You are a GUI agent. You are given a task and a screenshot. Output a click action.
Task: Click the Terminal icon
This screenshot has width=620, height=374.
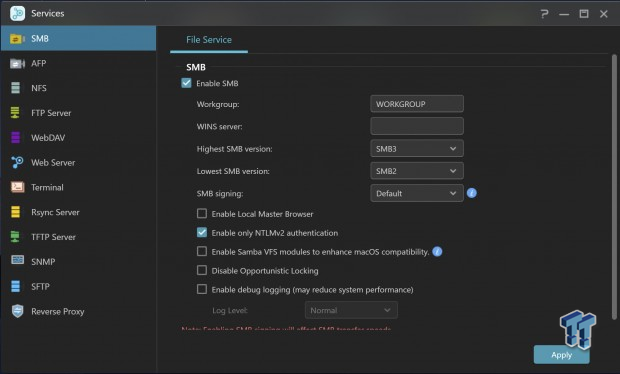(x=17, y=187)
